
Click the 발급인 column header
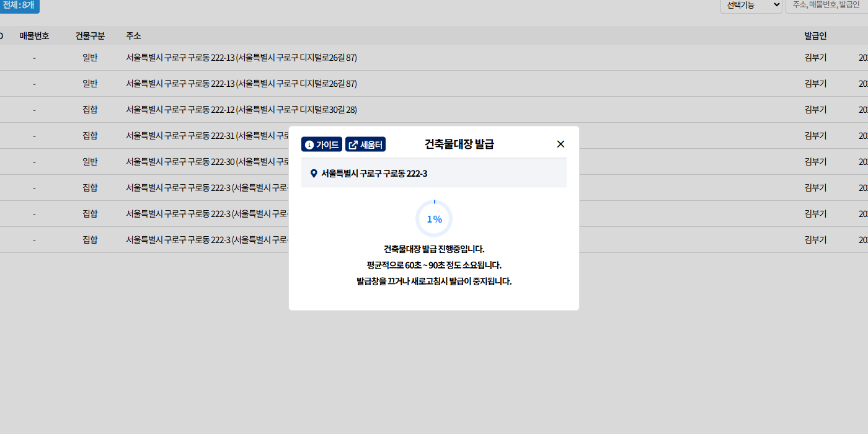815,36
